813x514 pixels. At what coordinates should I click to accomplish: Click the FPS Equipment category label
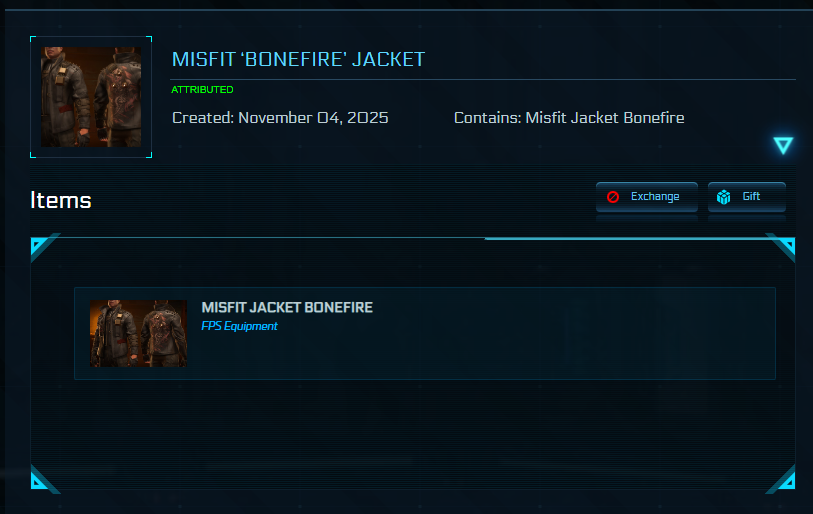point(239,326)
